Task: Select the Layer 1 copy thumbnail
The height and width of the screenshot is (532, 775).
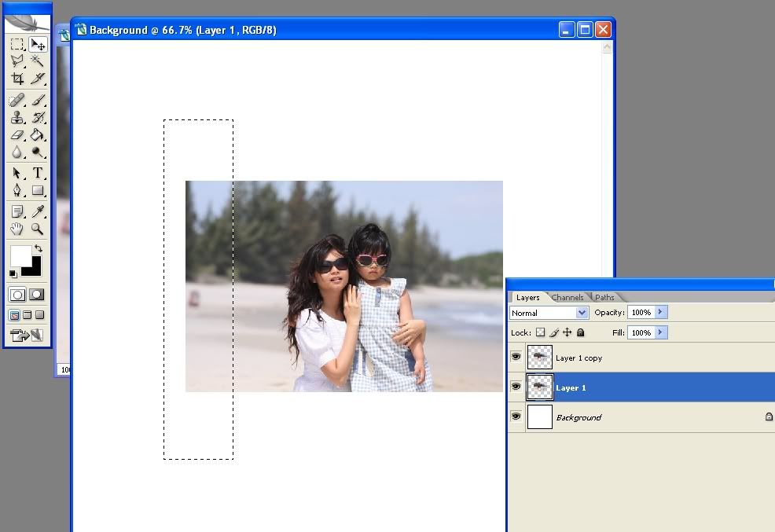Action: [539, 358]
